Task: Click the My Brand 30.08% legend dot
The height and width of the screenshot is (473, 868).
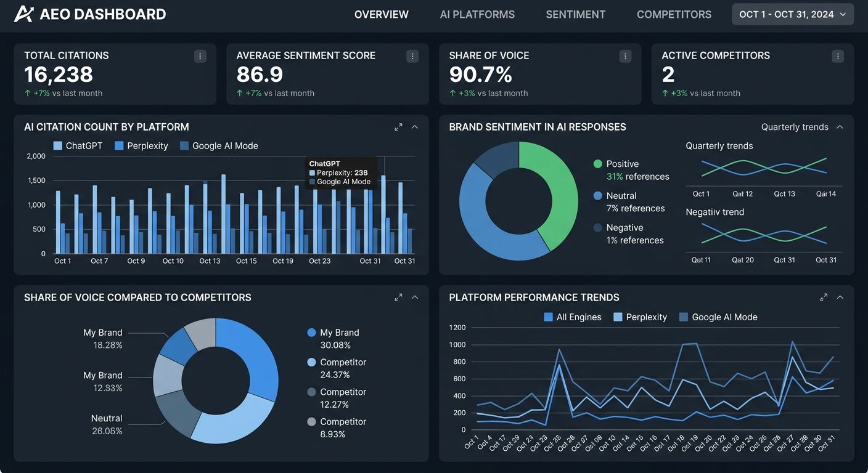Action: tap(311, 333)
